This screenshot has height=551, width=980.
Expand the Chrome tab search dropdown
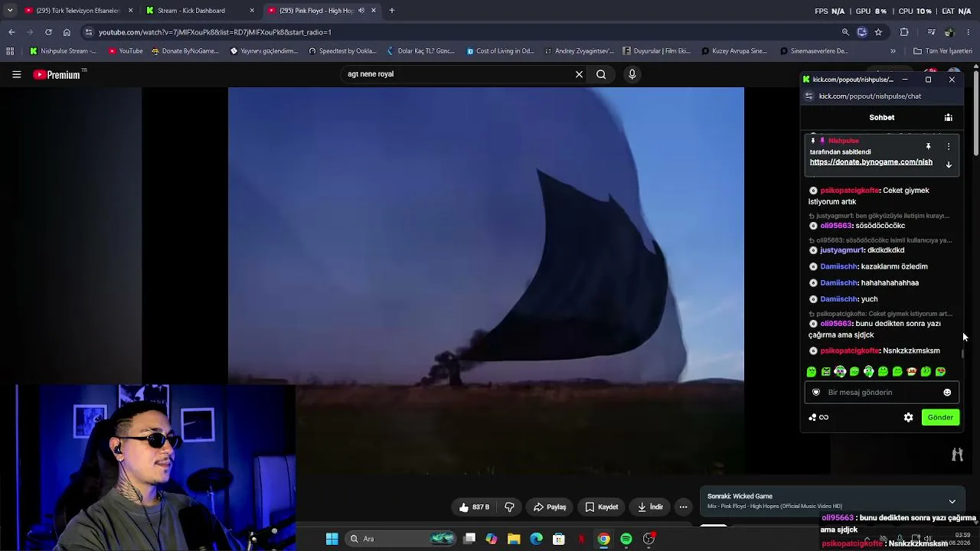click(x=9, y=11)
